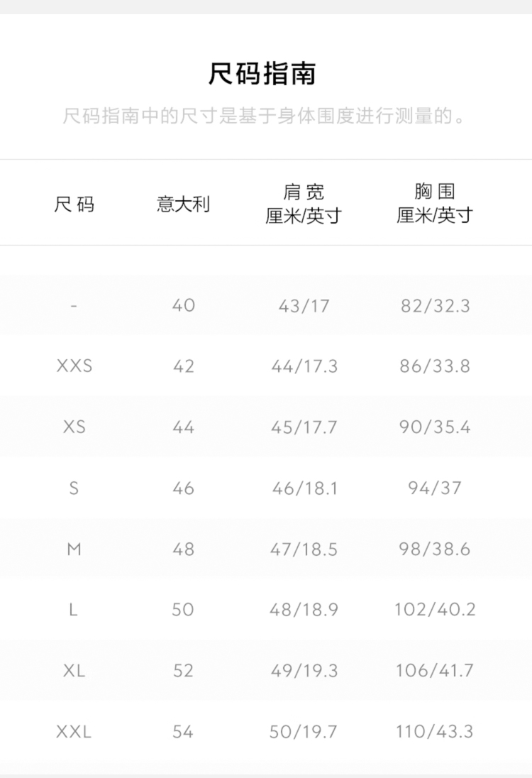Select the XL size row label
The height and width of the screenshot is (778, 532).
coord(74,671)
